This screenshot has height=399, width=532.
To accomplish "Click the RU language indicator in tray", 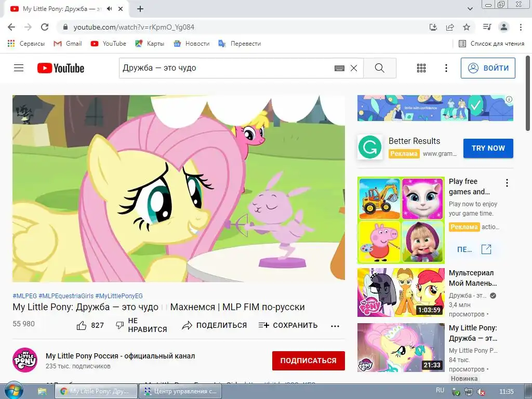I will (x=440, y=391).
